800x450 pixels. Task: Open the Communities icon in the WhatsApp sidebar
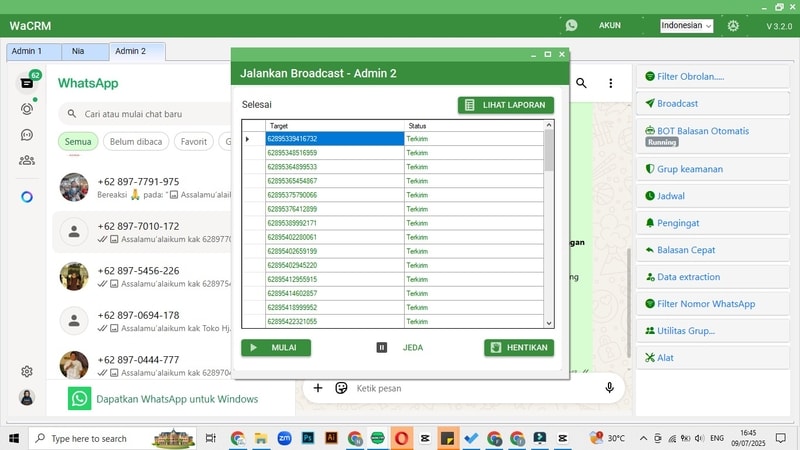27,161
